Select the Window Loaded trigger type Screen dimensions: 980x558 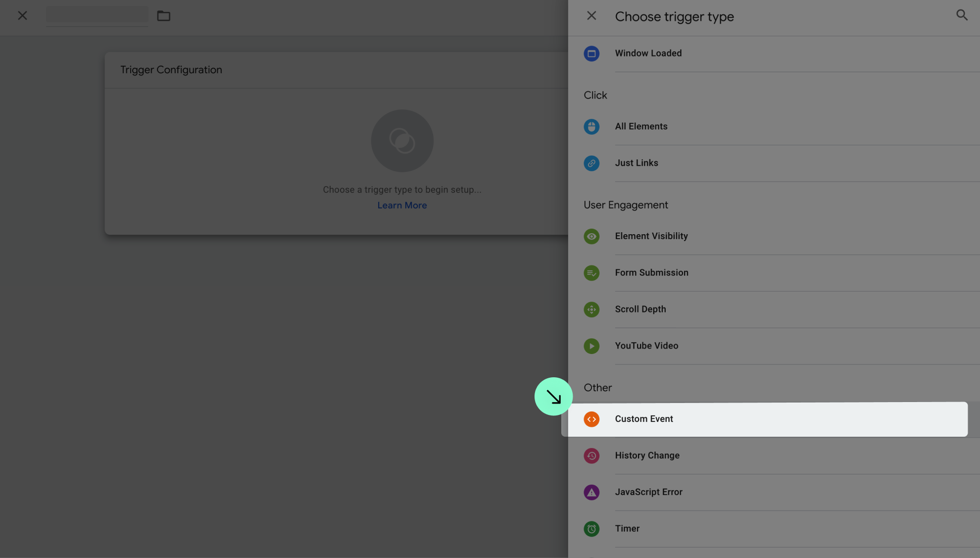click(774, 53)
